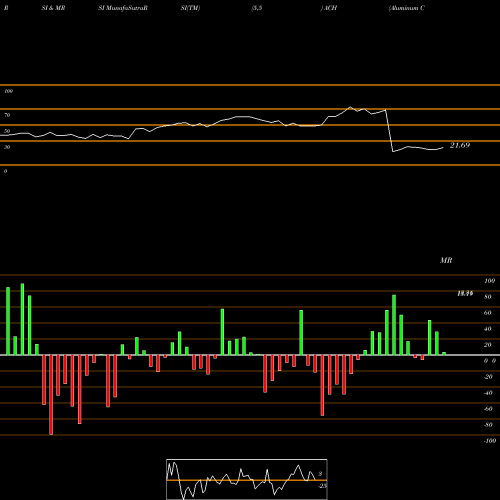500x500 pixels.
Task: Click the 30 level label on RSI scale
Action: point(7,147)
